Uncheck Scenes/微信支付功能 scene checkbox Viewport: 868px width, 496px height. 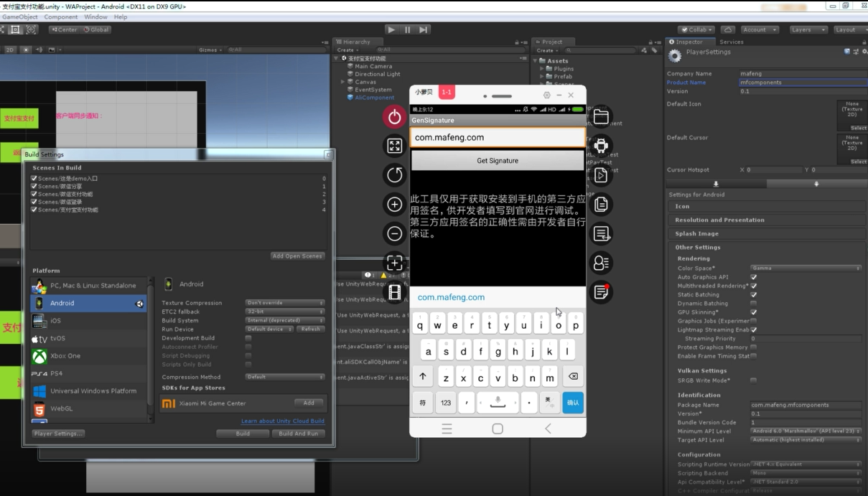tap(34, 194)
